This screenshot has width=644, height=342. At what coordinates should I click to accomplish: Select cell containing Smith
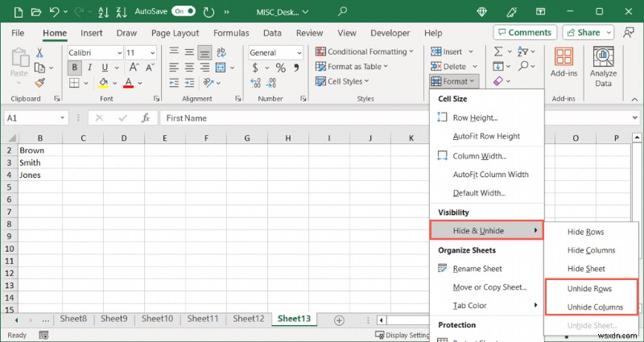[x=40, y=163]
